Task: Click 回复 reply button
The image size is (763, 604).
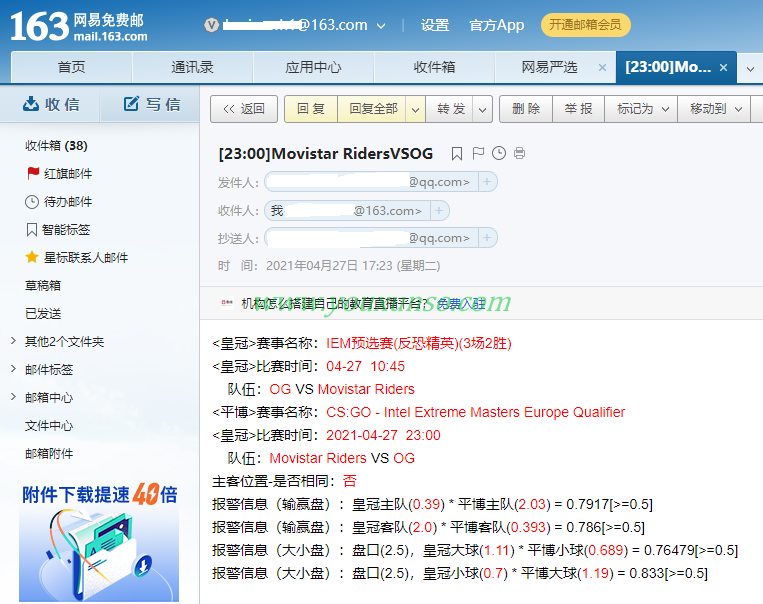Action: (311, 109)
